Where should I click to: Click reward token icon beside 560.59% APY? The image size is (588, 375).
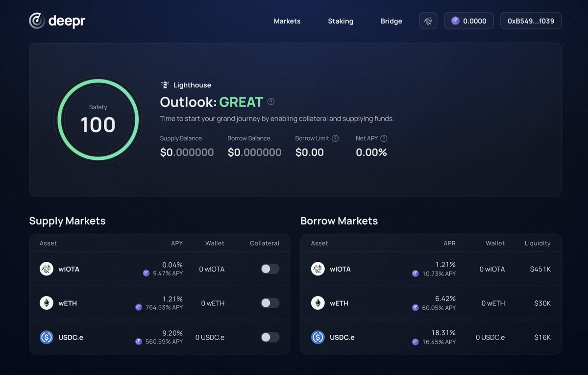pyautogui.click(x=139, y=342)
